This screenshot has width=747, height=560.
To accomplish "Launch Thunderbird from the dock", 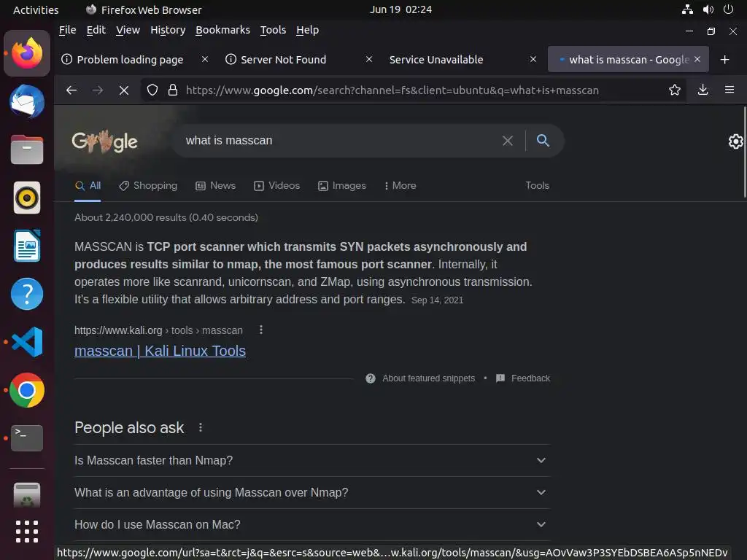I will tap(27, 101).
